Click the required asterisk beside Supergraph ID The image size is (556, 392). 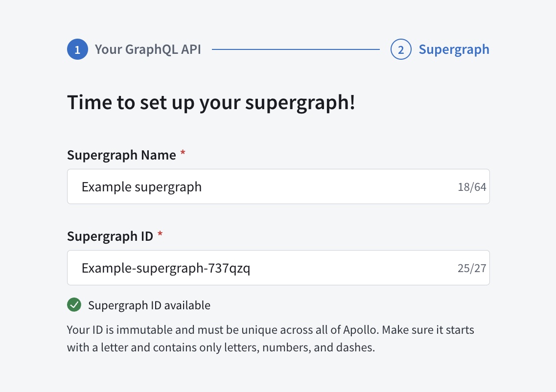point(160,234)
